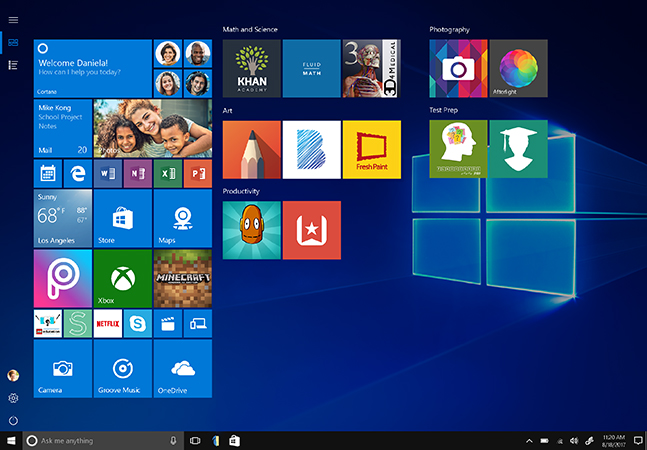This screenshot has width=647, height=450.
Task: Open the Action Center notifications icon
Action: click(x=638, y=441)
